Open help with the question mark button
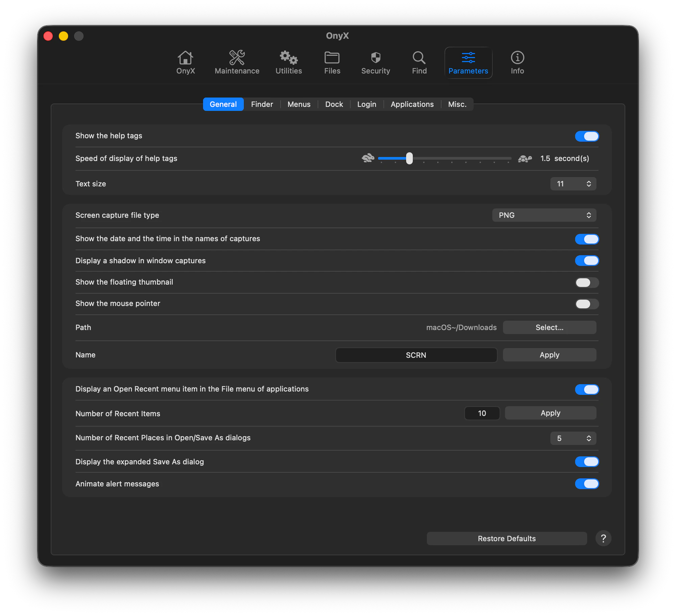The height and width of the screenshot is (616, 676). pyautogui.click(x=603, y=538)
